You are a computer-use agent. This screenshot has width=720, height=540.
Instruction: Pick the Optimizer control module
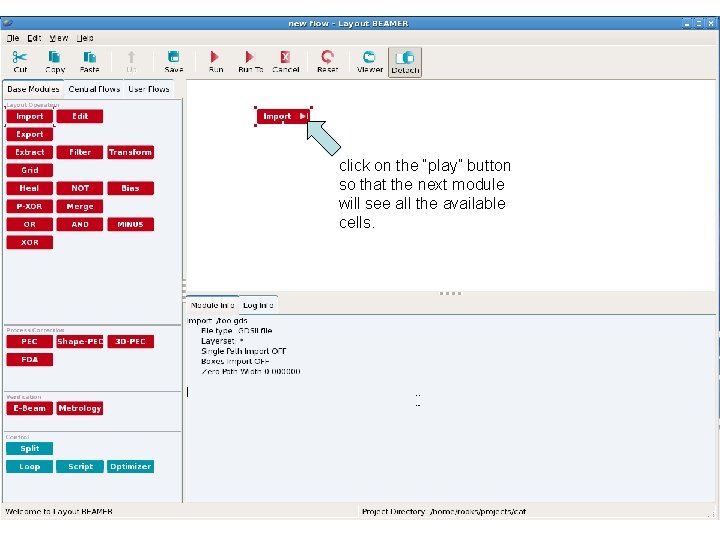[x=130, y=467]
